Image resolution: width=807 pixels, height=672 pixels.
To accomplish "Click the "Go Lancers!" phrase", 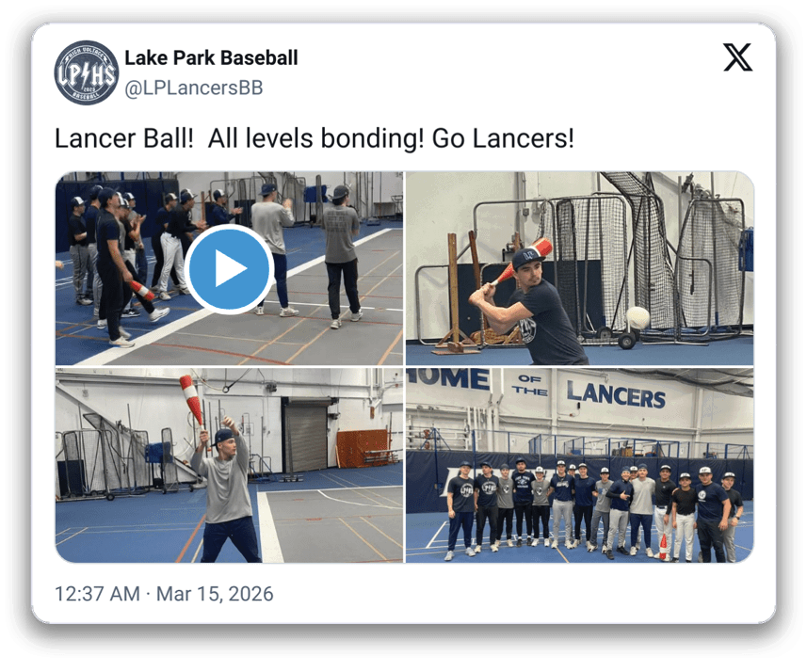I will (503, 138).
